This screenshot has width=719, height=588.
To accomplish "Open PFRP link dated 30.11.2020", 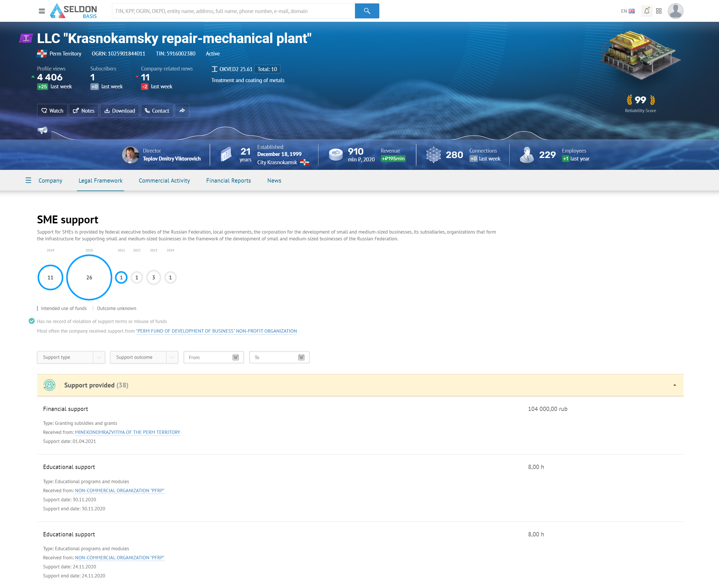I will tap(120, 490).
